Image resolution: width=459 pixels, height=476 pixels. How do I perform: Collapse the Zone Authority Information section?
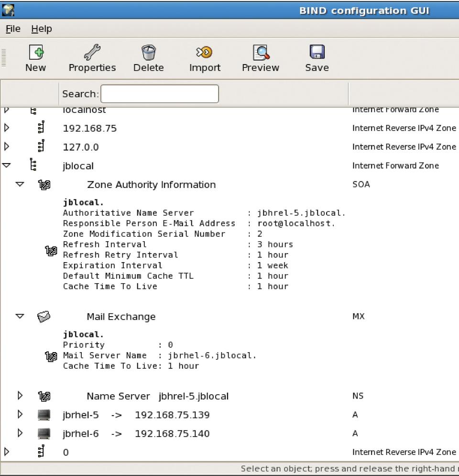tap(20, 184)
